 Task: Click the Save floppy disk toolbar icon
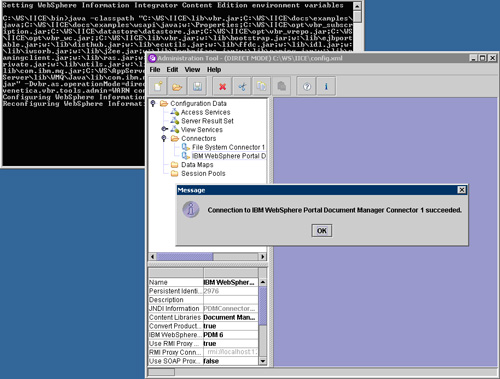click(197, 86)
